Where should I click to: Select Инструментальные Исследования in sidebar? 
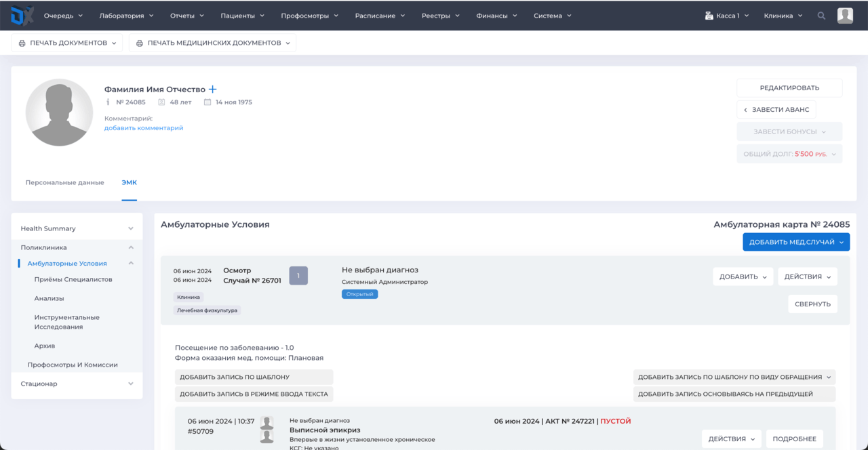(67, 322)
